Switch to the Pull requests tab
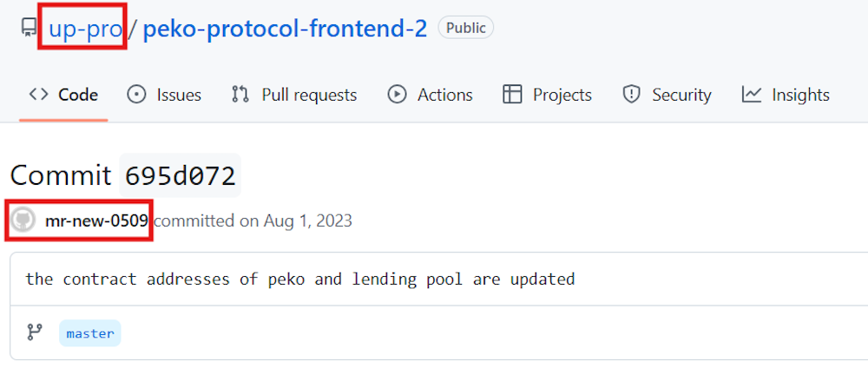The height and width of the screenshot is (368, 868). pyautogui.click(x=309, y=95)
